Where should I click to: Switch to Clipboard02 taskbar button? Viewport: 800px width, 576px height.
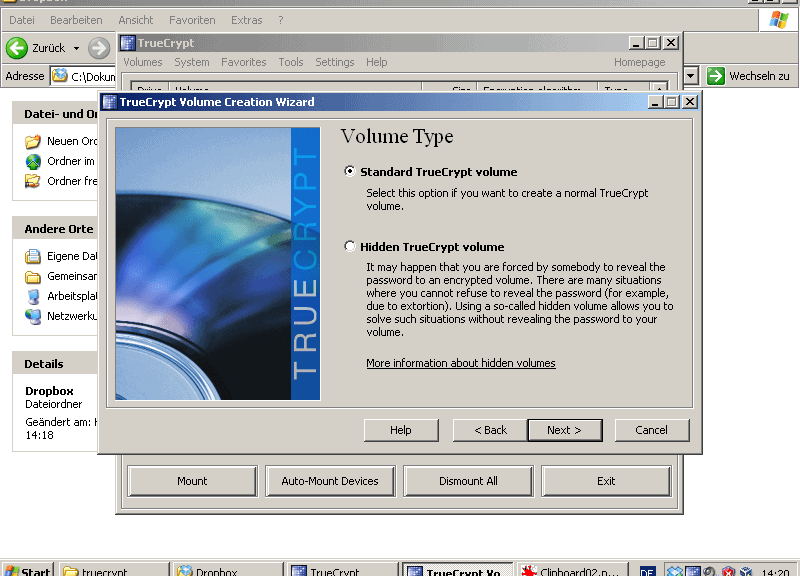(x=572, y=571)
